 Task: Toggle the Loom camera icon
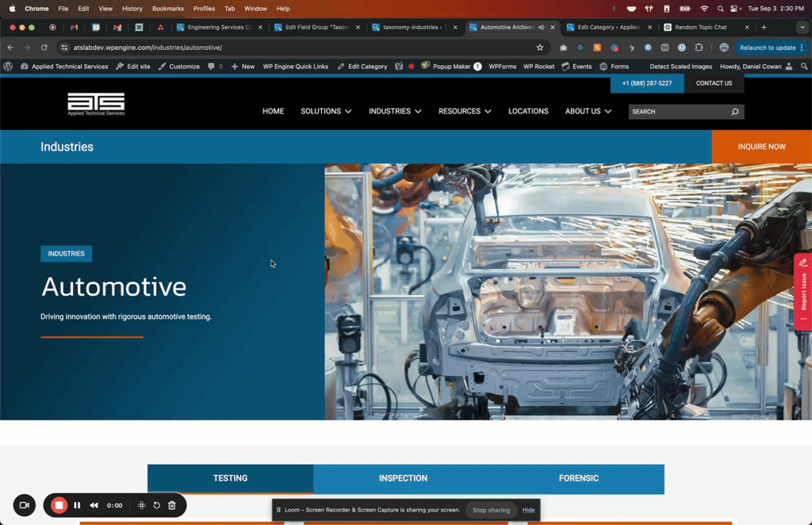tap(25, 505)
